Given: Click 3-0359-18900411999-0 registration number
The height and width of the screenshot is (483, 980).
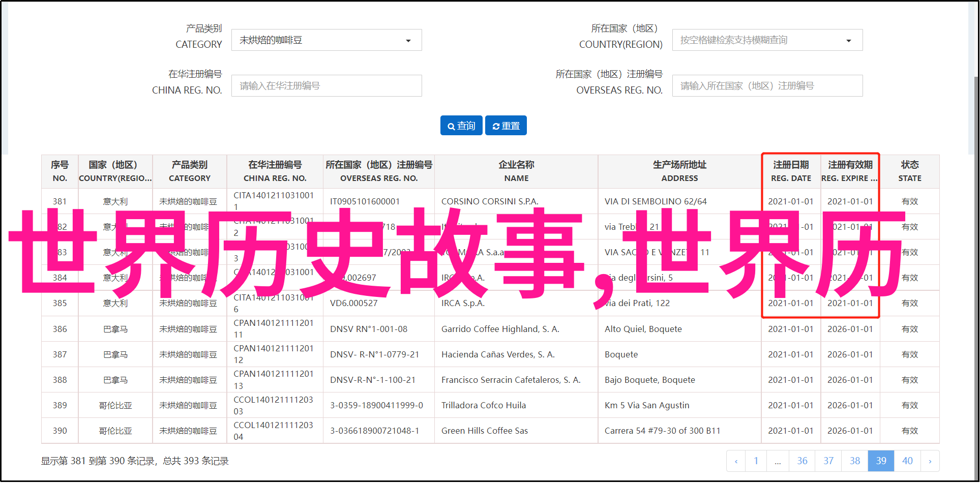Looking at the screenshot, I should pyautogui.click(x=377, y=406).
